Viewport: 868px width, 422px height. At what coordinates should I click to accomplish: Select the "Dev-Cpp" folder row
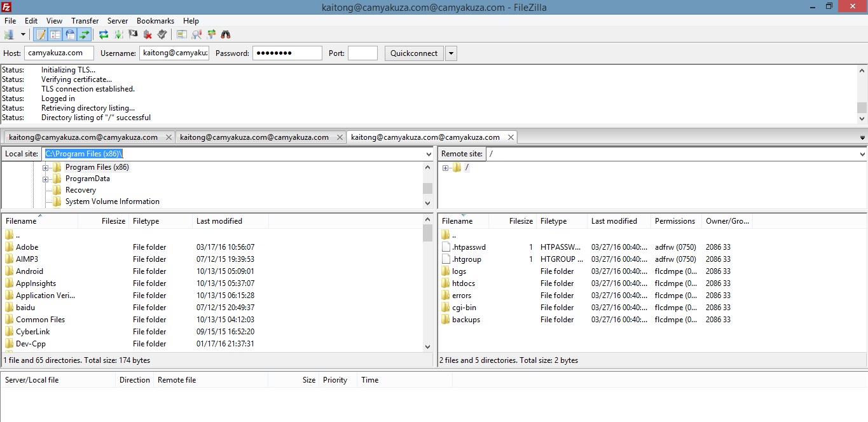(212, 344)
